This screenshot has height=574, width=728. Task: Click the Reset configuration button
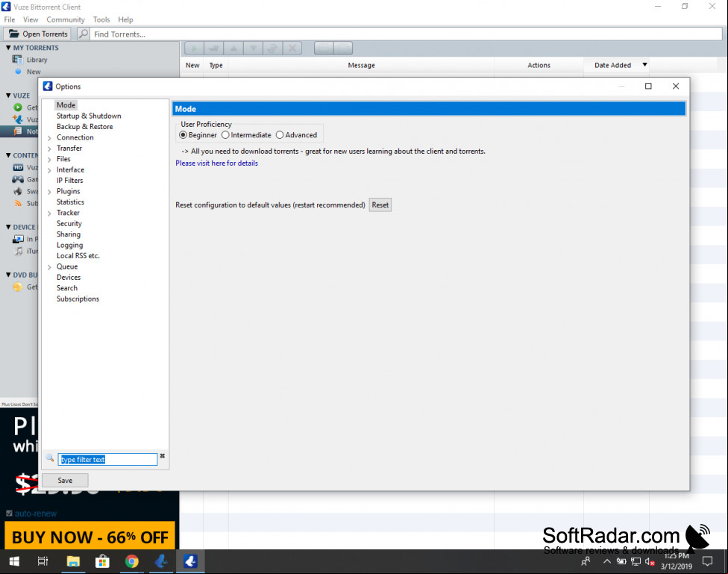(x=380, y=205)
